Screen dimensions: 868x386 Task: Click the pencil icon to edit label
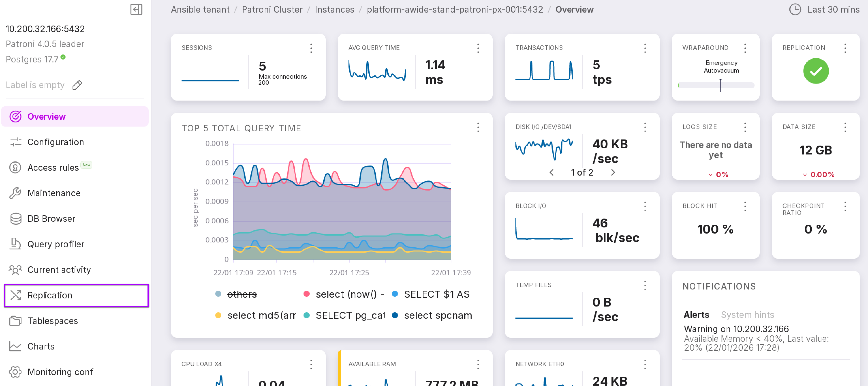click(x=77, y=85)
